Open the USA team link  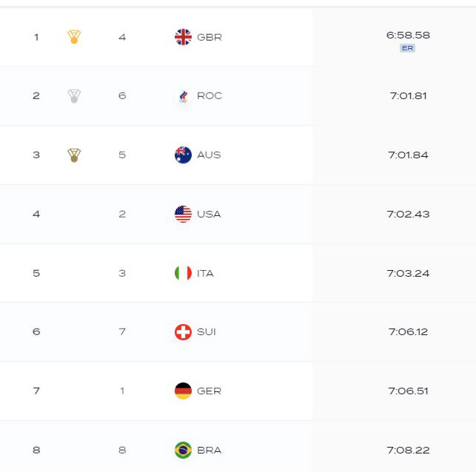[x=209, y=214]
